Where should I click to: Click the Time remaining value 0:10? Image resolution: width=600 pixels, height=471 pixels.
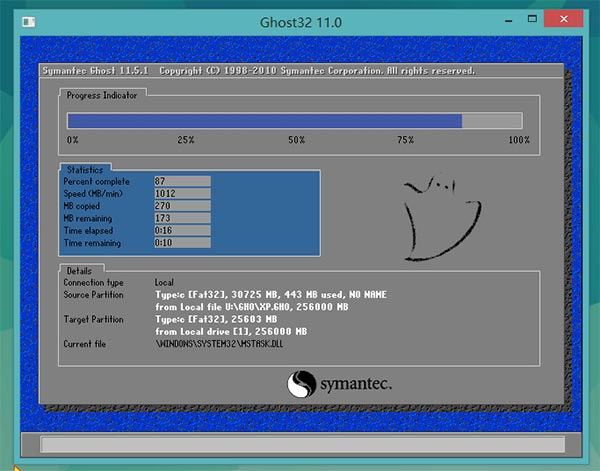182,243
